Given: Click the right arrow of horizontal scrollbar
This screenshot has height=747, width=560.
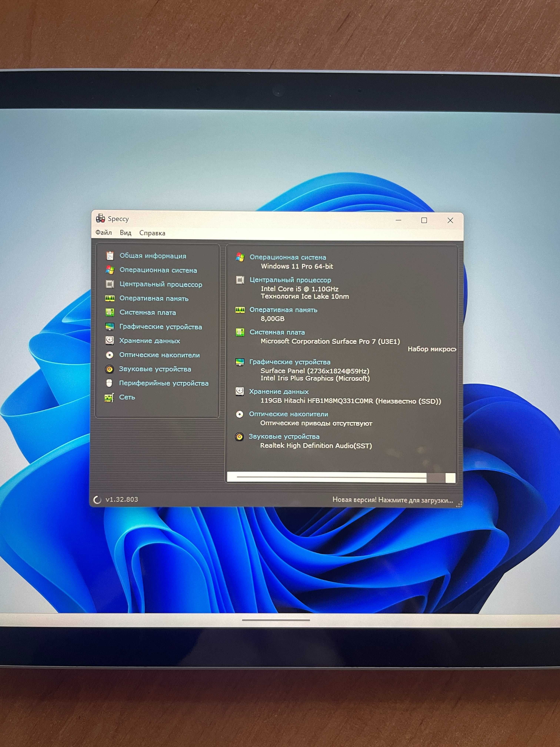Looking at the screenshot, I should coord(450,478).
